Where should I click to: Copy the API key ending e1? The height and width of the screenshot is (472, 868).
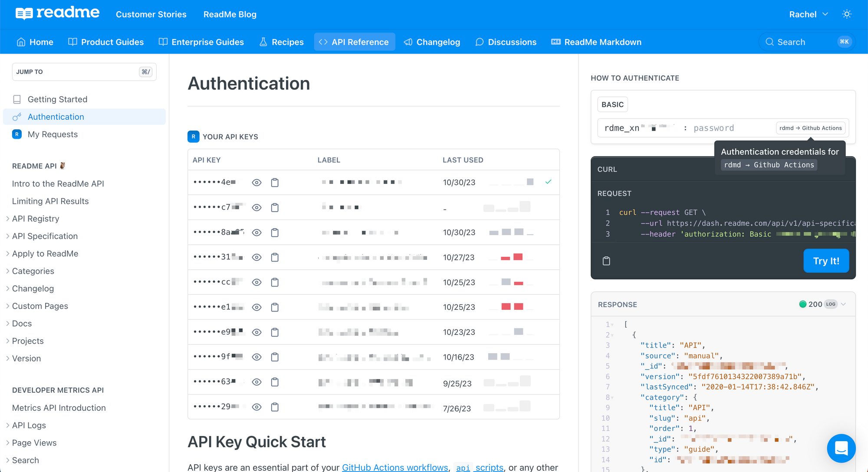pos(275,307)
